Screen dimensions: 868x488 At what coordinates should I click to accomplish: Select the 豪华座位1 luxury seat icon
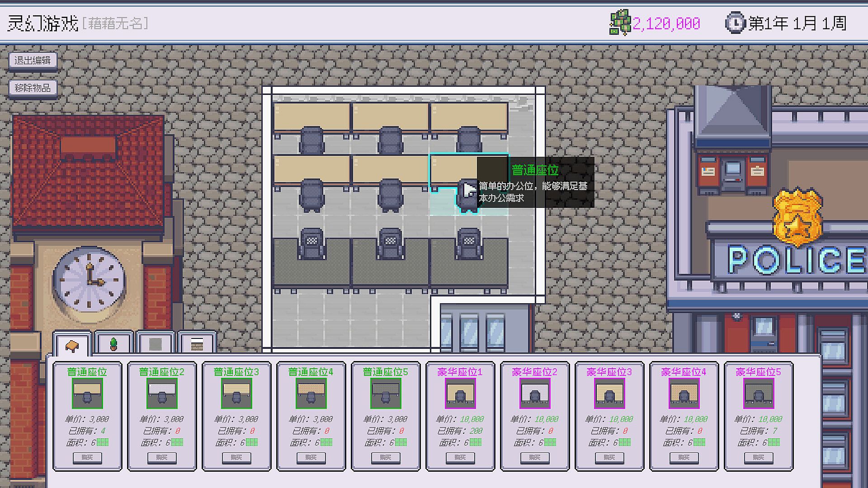pos(460,394)
